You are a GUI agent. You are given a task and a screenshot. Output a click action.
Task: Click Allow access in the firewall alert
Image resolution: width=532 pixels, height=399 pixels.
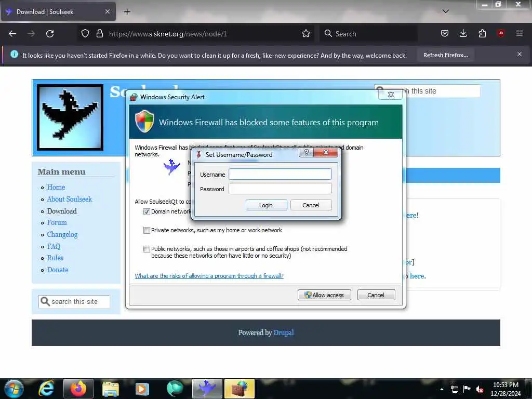point(324,295)
